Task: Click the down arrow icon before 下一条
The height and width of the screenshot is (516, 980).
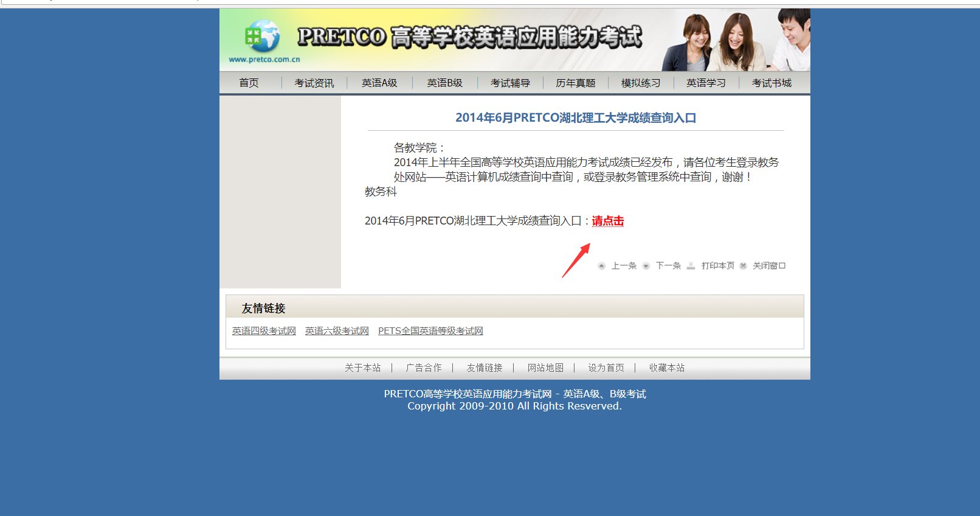Action: click(x=646, y=266)
